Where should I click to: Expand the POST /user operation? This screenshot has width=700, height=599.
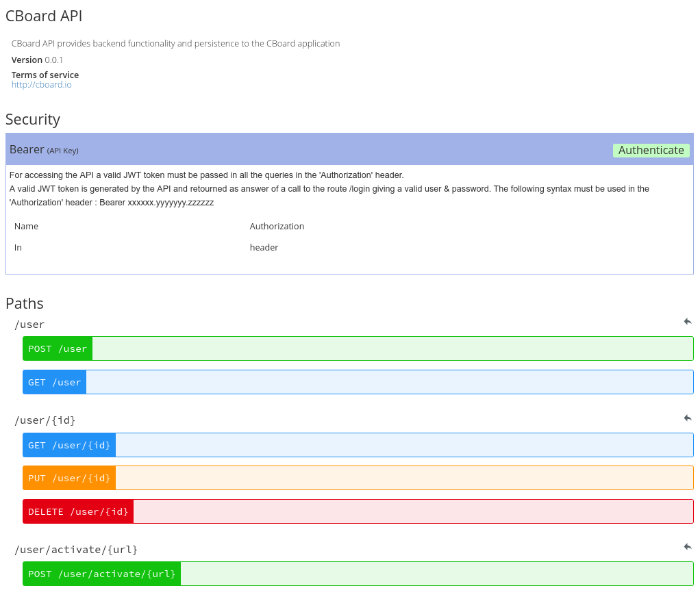(358, 348)
